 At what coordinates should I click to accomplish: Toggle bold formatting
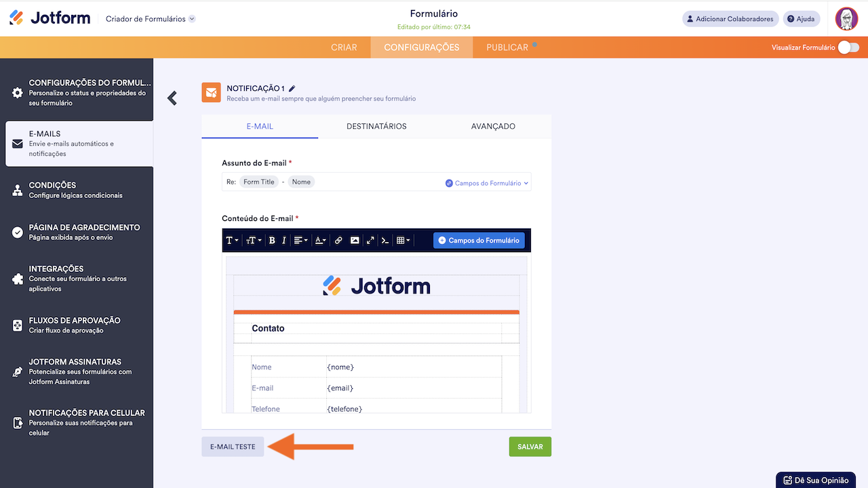pos(272,240)
